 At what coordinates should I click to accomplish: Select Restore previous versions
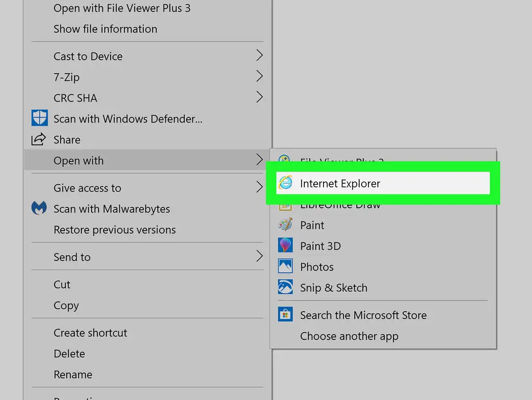(147, 230)
